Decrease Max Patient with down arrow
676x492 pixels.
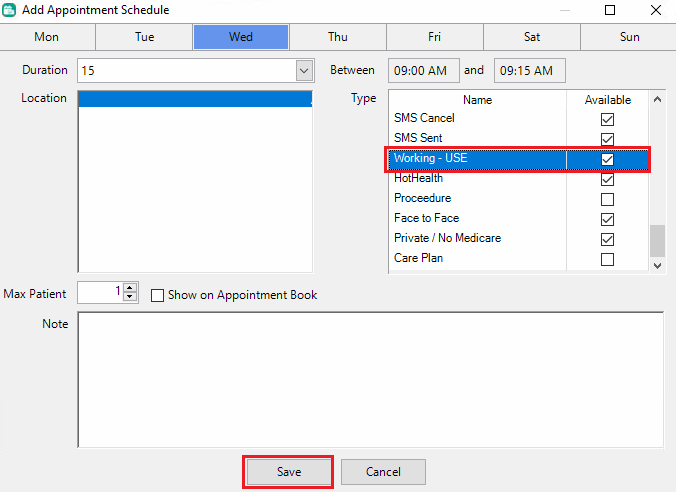pos(130,297)
